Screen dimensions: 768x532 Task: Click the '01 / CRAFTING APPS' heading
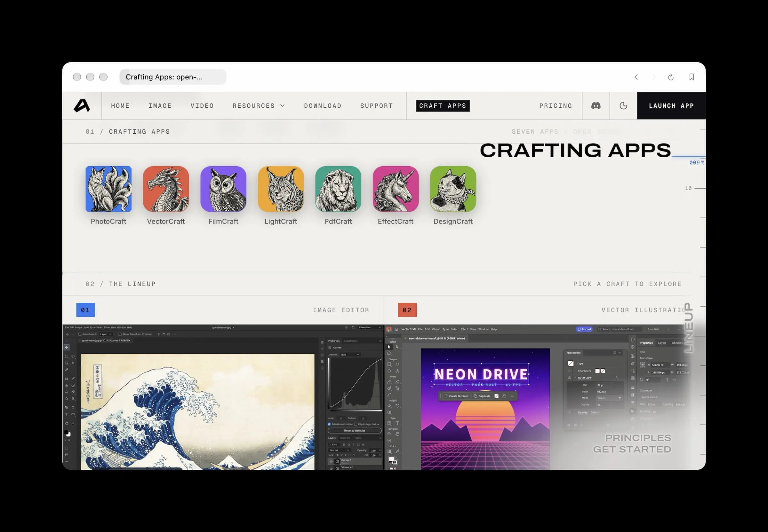128,132
